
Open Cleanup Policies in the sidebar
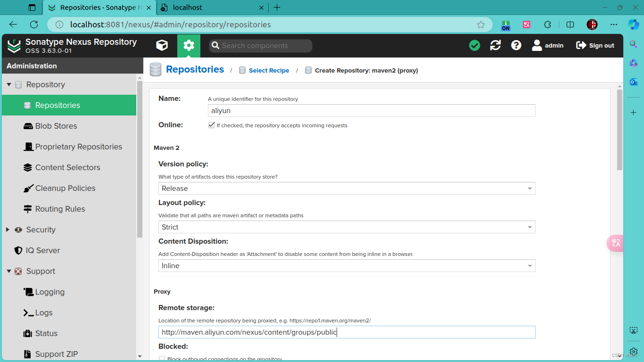(69, 188)
